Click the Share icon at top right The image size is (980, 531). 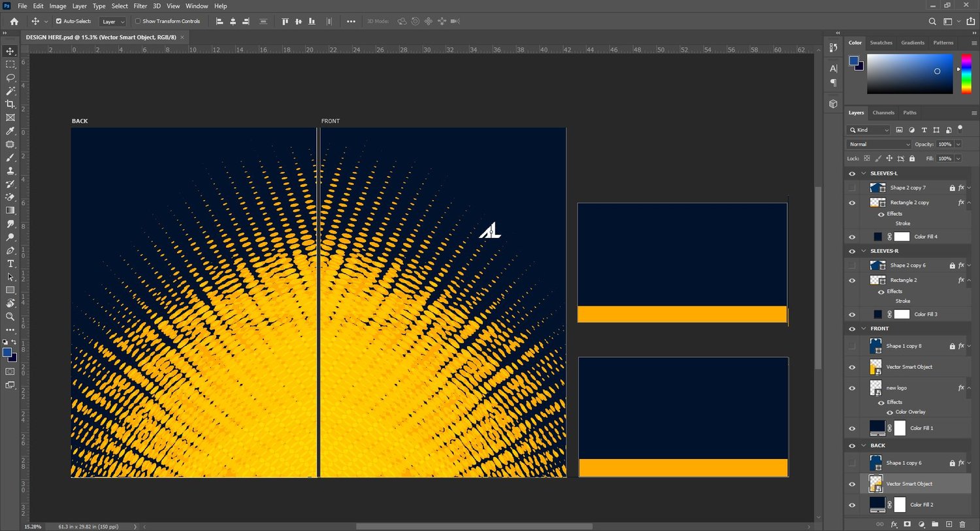click(970, 21)
